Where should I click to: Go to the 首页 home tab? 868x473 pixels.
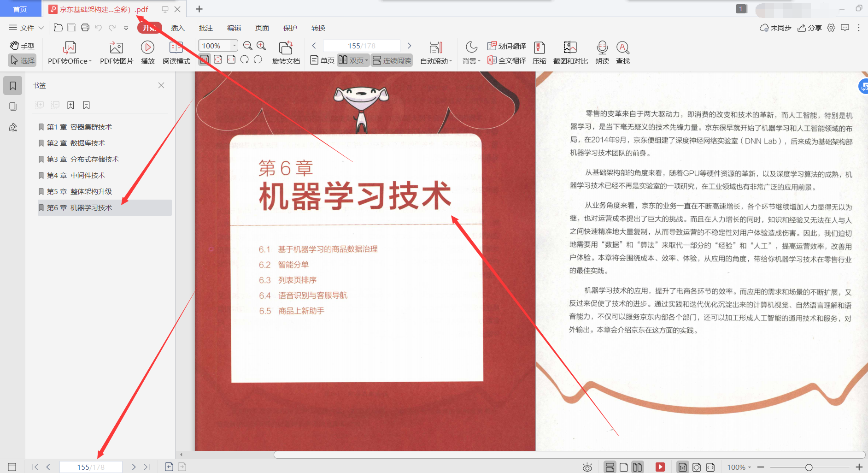(20, 9)
